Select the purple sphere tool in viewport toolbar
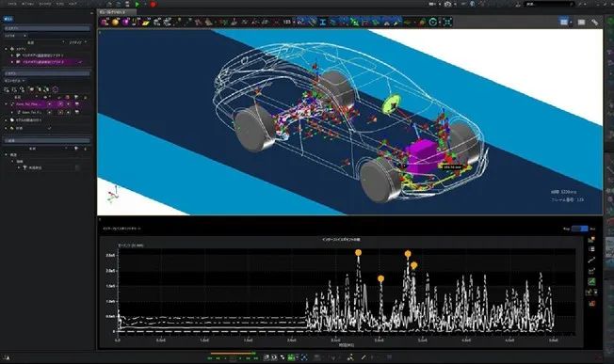 coord(125,22)
